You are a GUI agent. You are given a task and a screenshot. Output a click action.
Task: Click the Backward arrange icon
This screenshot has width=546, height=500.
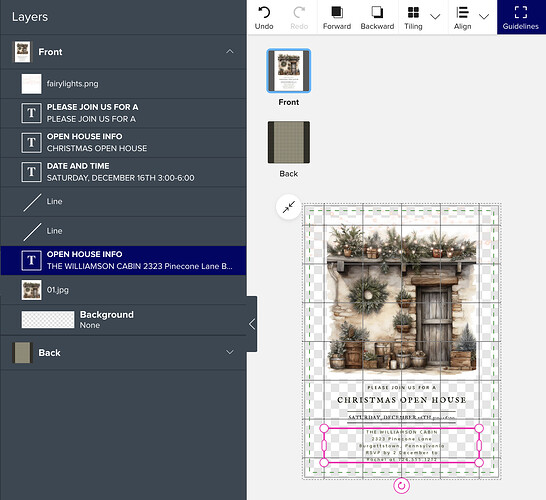pyautogui.click(x=377, y=12)
